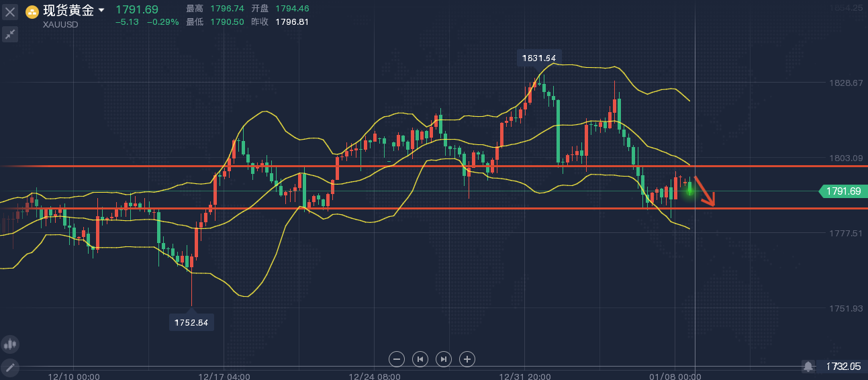
Task: Select the pencil drawing tool
Action: click(10, 367)
